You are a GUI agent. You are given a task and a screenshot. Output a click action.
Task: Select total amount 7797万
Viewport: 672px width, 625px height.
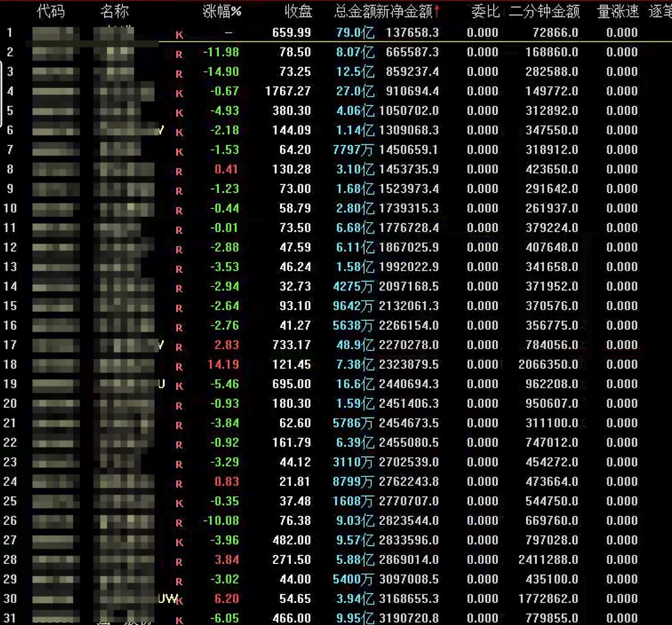tap(353, 150)
